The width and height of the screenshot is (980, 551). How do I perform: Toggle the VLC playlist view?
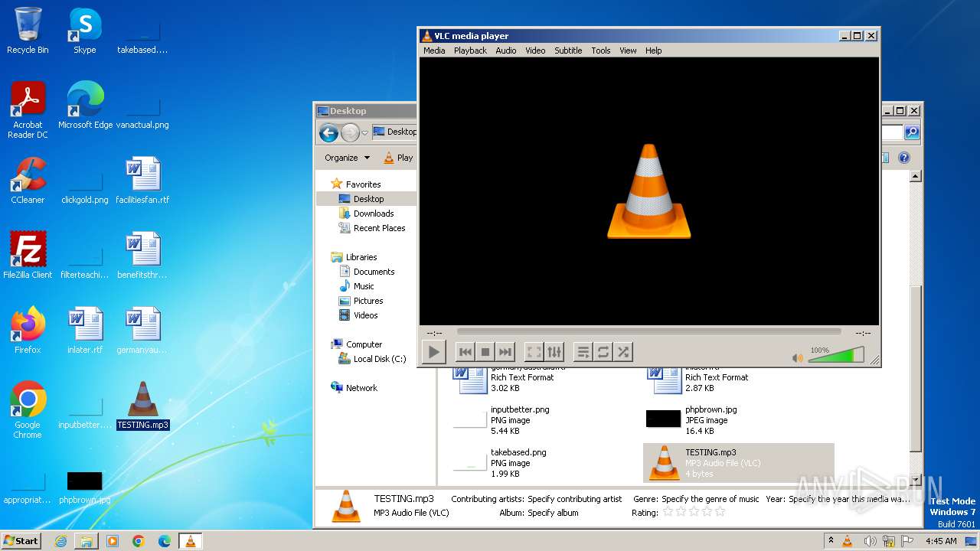583,352
